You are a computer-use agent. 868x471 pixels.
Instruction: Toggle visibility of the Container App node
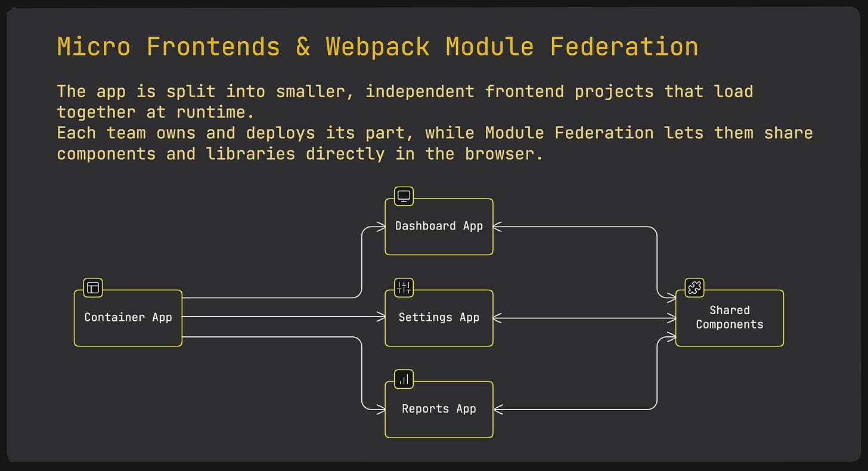pyautogui.click(x=128, y=317)
